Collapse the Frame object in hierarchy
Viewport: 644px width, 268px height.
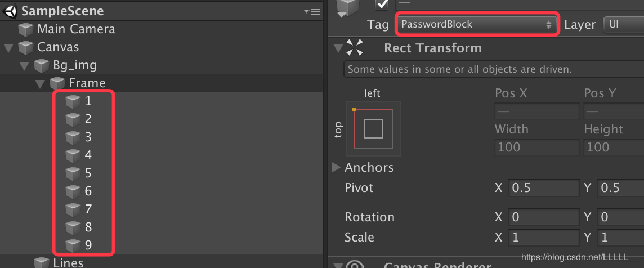[40, 84]
